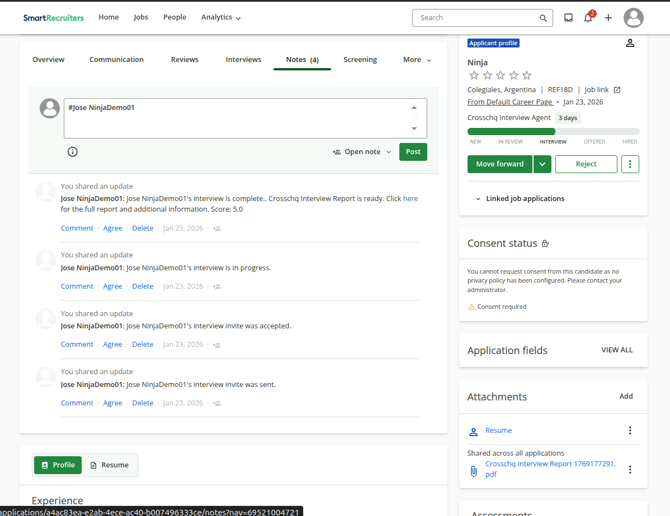
Task: Switch to the Interviews tab
Action: point(243,60)
